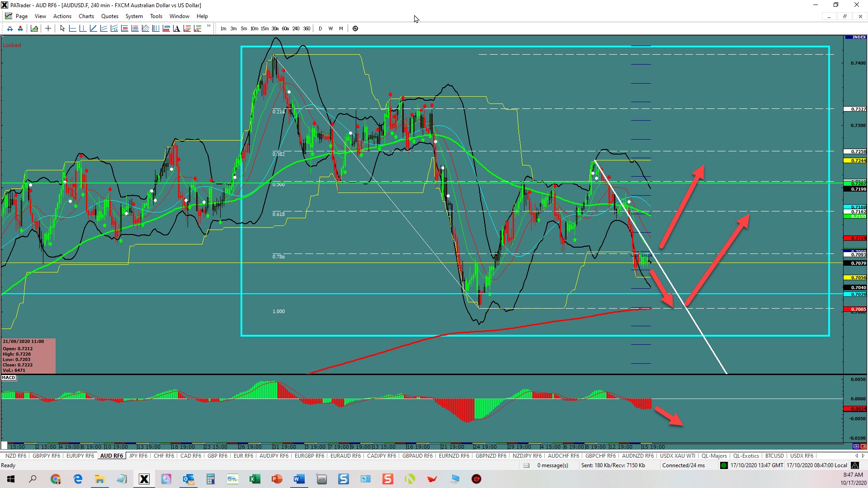Screen dimensions: 868x488
Task: Select the trend line drawing tool
Action: (x=93, y=28)
